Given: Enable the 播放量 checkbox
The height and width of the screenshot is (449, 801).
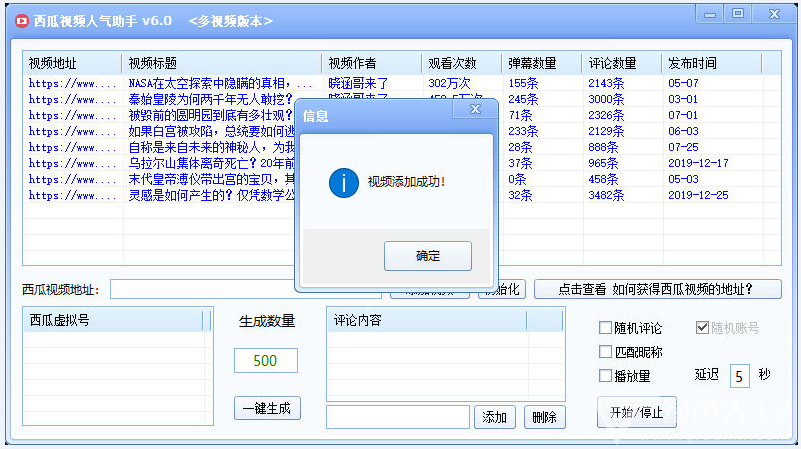Looking at the screenshot, I should coord(605,375).
